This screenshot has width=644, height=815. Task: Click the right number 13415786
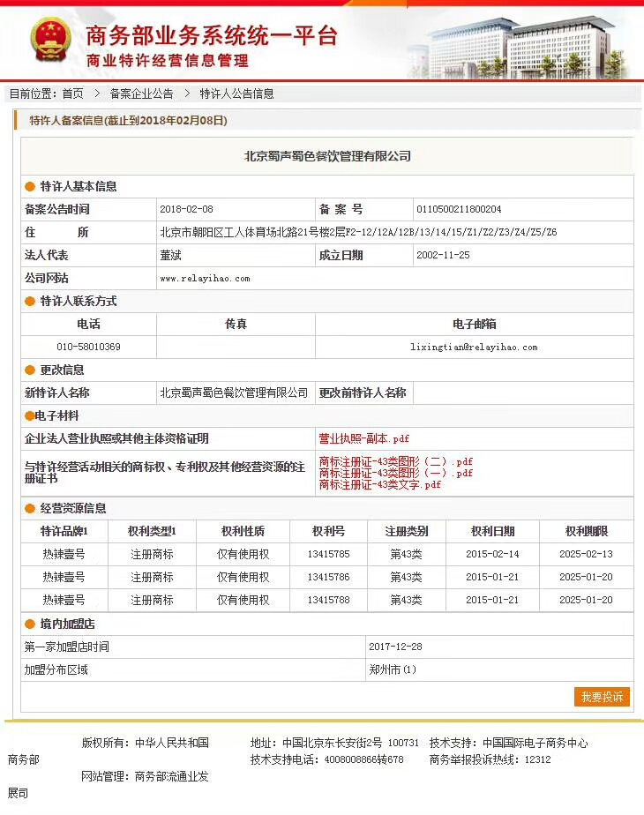pos(328,577)
